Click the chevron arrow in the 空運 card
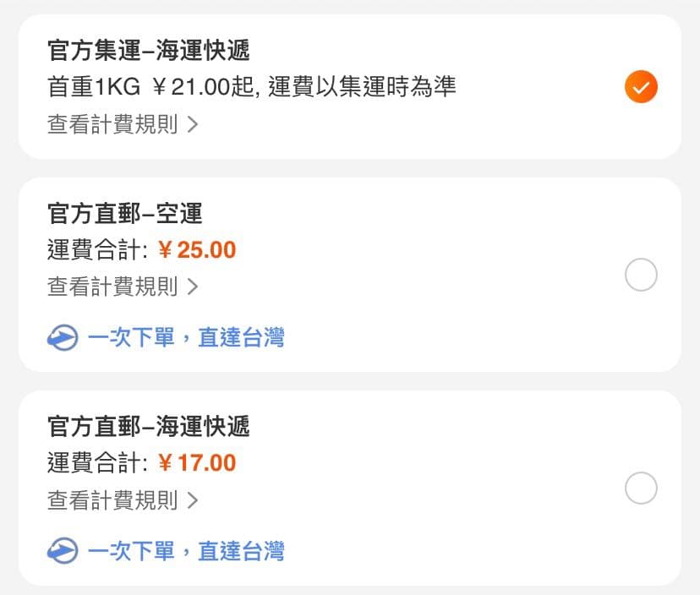The height and width of the screenshot is (595, 700). [x=193, y=287]
